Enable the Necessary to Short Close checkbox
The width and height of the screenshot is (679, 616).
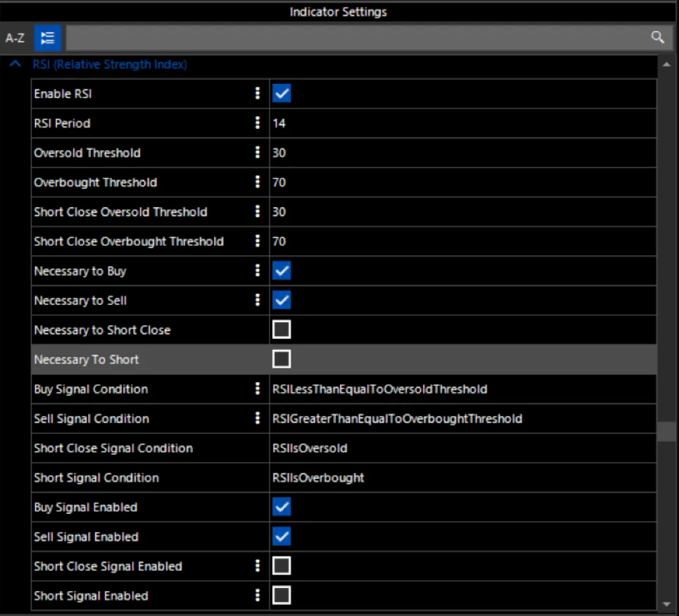point(281,330)
